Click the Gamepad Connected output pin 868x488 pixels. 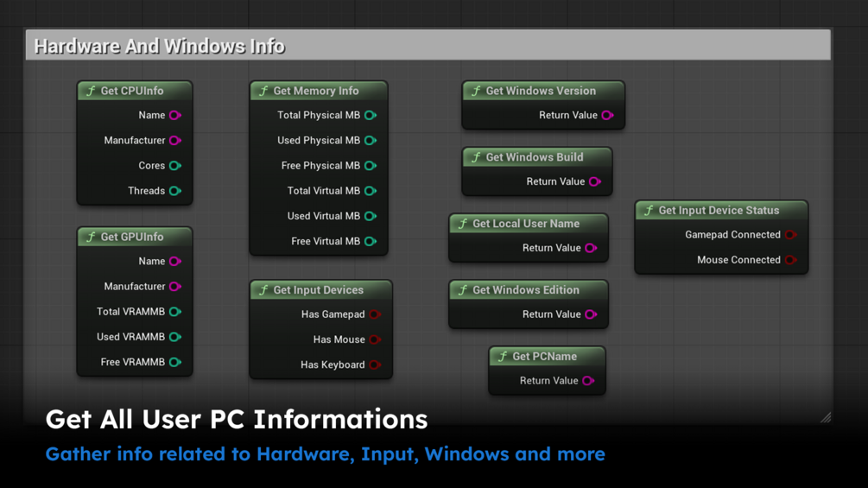click(x=790, y=235)
